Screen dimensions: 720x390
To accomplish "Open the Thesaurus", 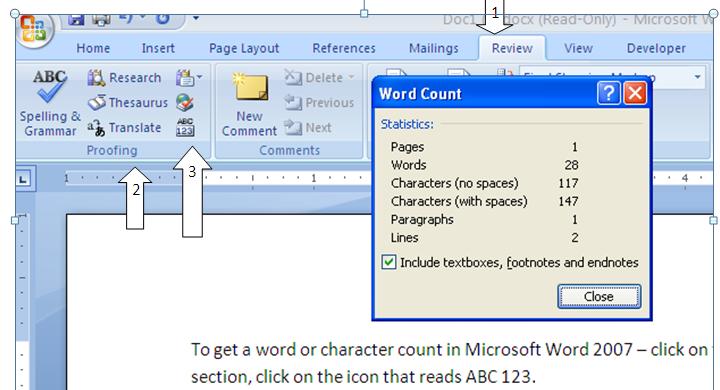I will [x=128, y=103].
